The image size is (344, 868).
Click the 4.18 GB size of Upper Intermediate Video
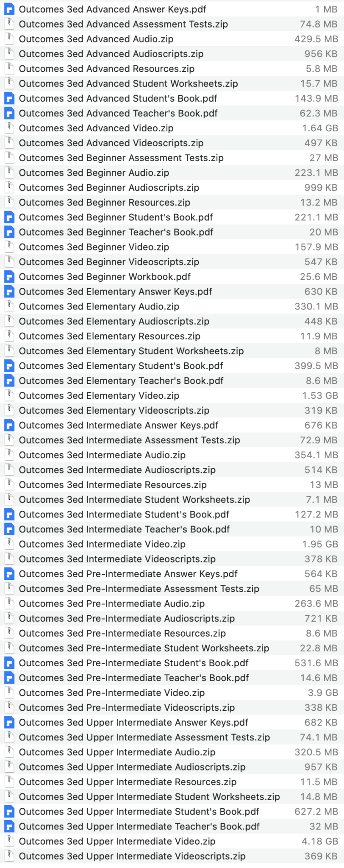click(320, 841)
